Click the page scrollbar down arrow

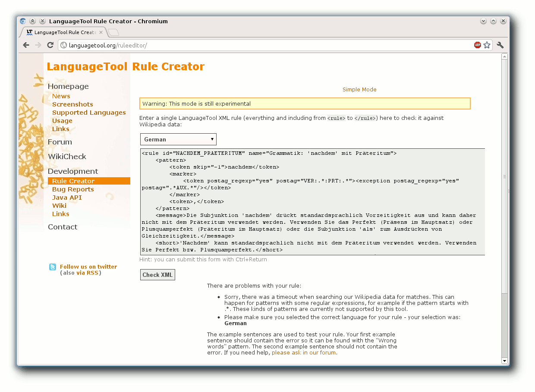coord(504,361)
